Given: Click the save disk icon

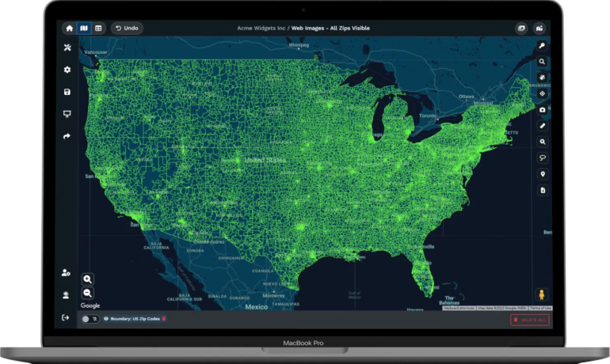Looking at the screenshot, I should click(x=67, y=92).
